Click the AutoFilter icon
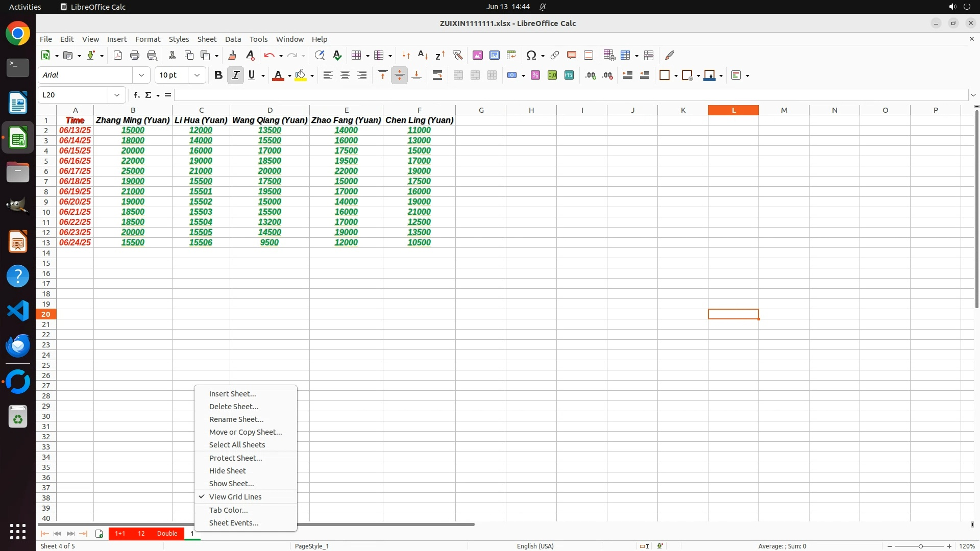This screenshot has height=551, width=980. [457, 55]
